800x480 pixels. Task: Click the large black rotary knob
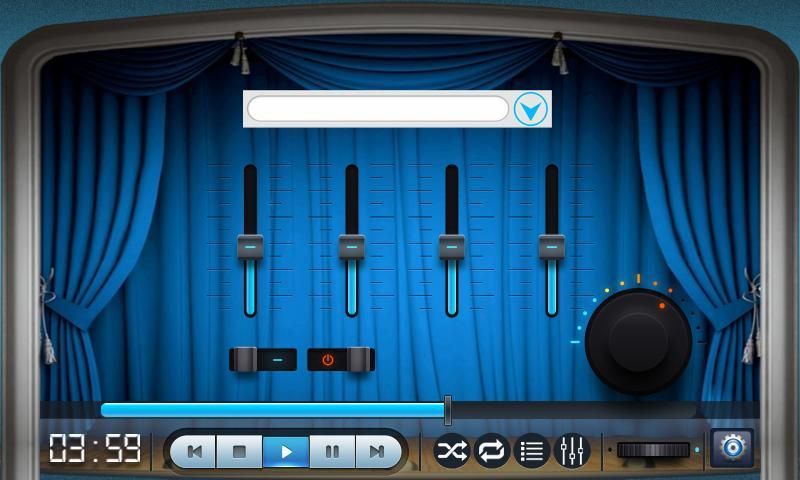(638, 339)
